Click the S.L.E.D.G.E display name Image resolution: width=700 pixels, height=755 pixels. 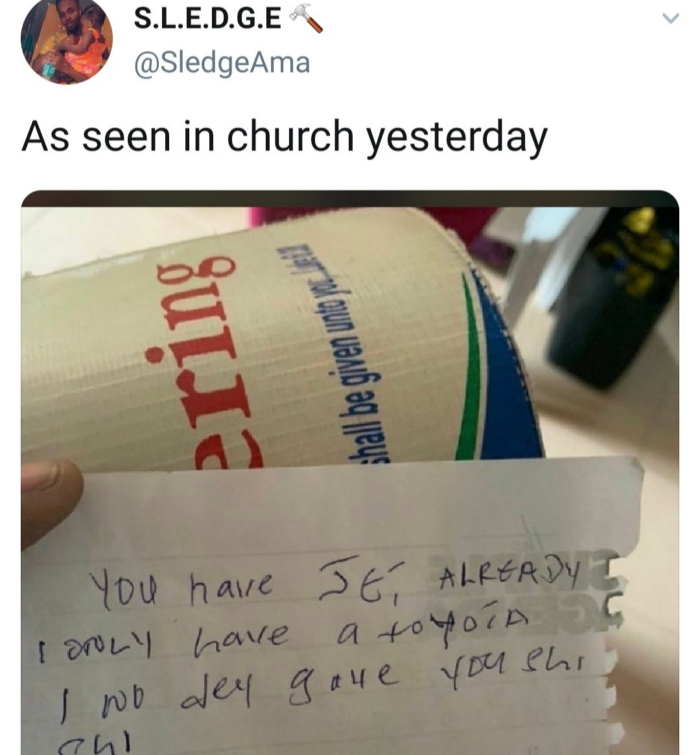point(207,18)
